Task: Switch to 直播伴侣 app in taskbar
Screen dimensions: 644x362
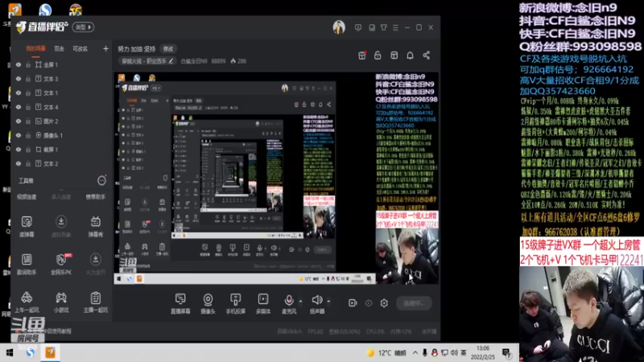Action: click(50, 352)
